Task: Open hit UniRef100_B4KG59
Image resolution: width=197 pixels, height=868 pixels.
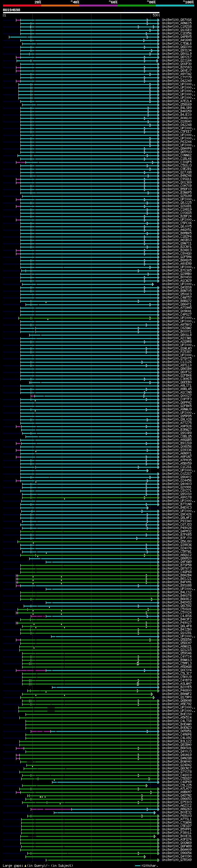Action: click(x=177, y=111)
